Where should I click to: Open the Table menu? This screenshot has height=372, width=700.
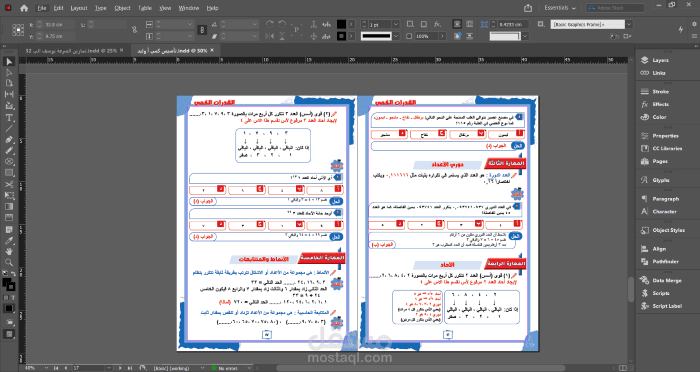(145, 8)
